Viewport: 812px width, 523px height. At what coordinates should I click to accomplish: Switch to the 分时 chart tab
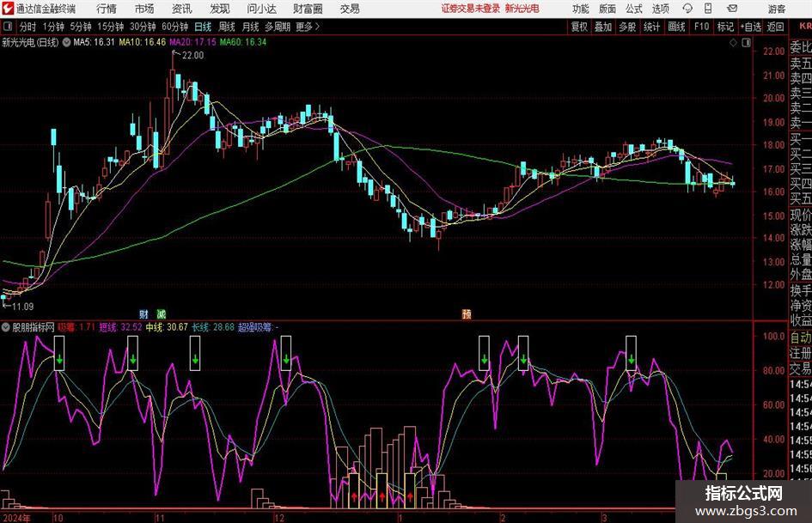click(28, 27)
